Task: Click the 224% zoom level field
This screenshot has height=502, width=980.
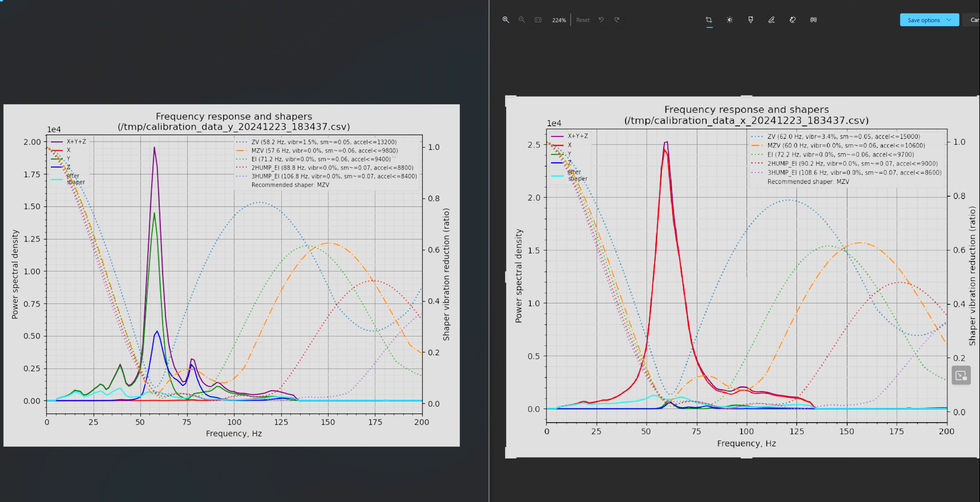Action: tap(559, 20)
